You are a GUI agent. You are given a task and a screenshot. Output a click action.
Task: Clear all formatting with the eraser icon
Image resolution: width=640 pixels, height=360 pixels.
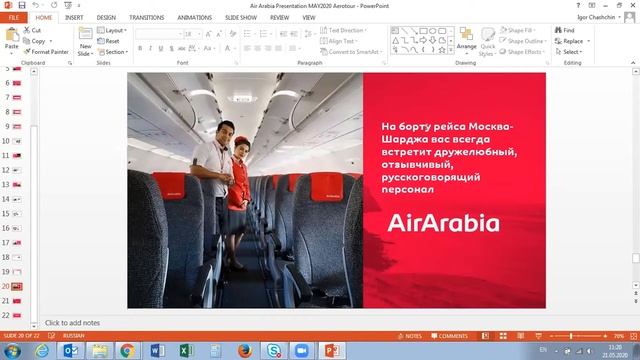point(233,34)
